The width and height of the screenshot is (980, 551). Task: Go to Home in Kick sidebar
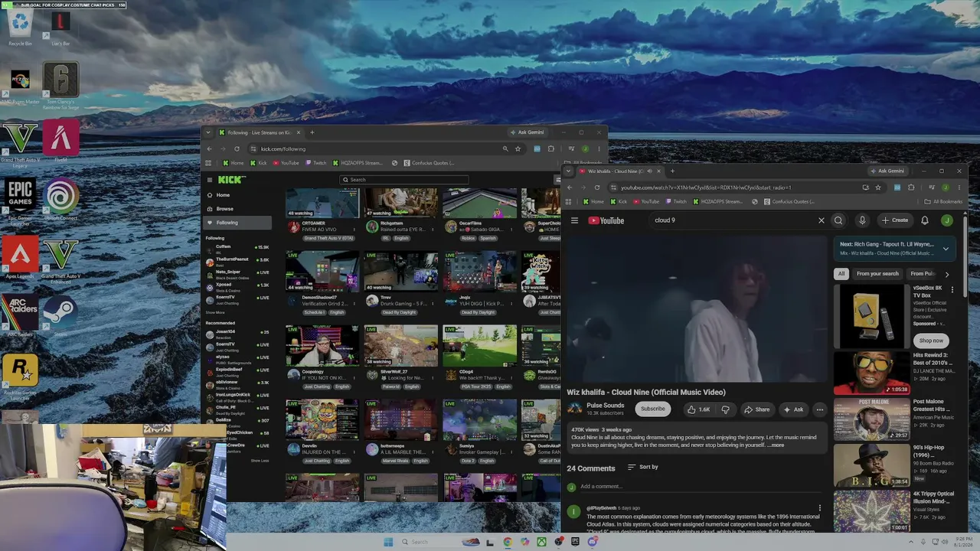point(237,195)
